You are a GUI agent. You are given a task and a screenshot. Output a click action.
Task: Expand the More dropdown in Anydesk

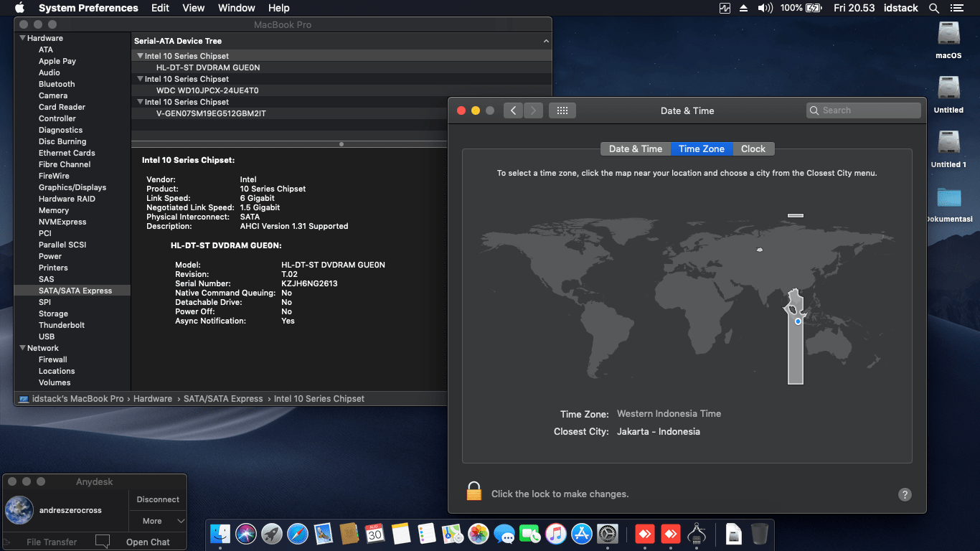point(158,521)
